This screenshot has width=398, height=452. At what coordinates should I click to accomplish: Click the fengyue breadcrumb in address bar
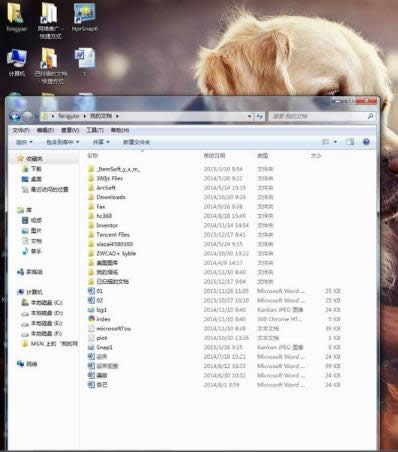coord(69,116)
